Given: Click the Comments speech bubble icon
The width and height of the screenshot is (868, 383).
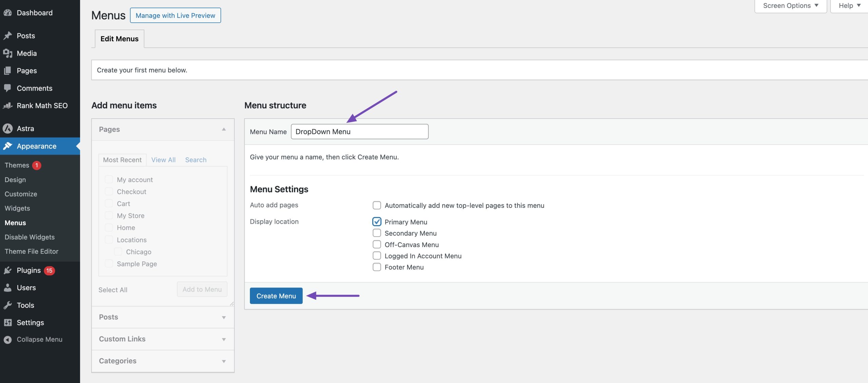Looking at the screenshot, I should point(7,88).
